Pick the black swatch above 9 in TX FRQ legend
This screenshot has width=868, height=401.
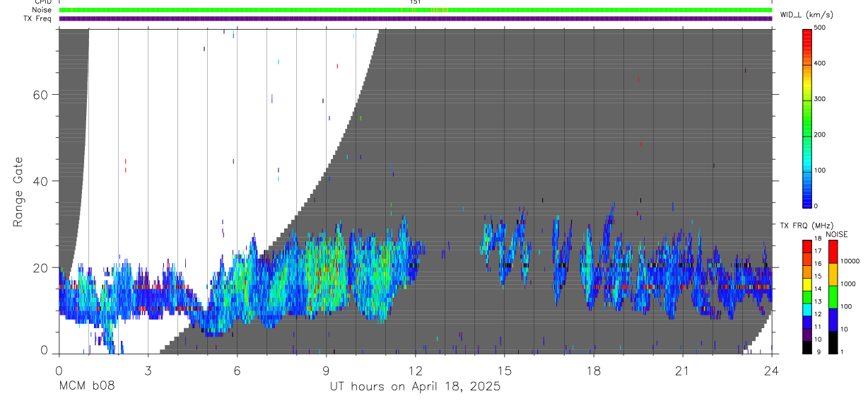[807, 348]
